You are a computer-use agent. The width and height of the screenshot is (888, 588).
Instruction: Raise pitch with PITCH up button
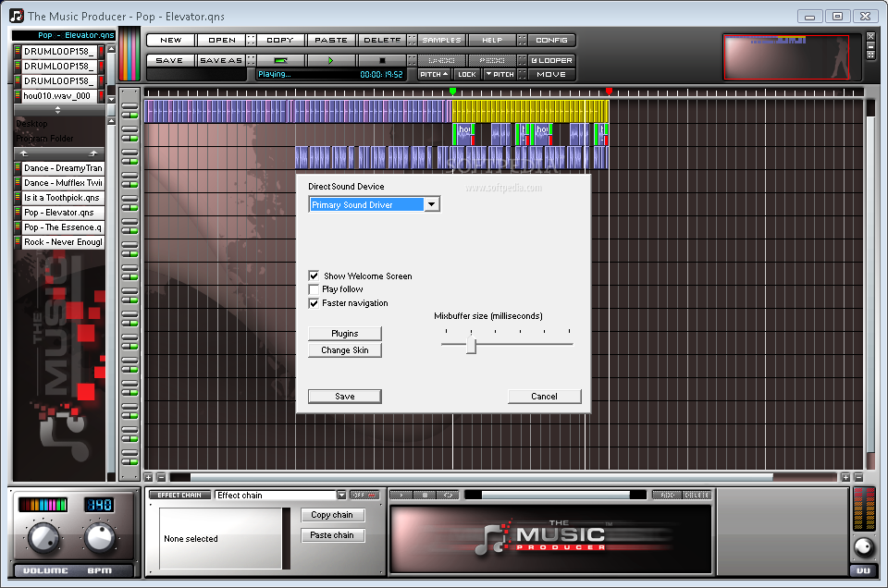pyautogui.click(x=435, y=74)
